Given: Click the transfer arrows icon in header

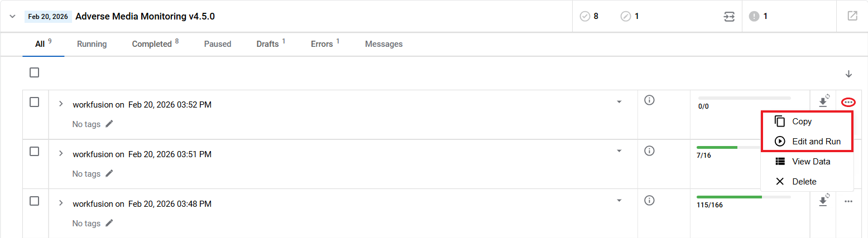Looking at the screenshot, I should (729, 16).
